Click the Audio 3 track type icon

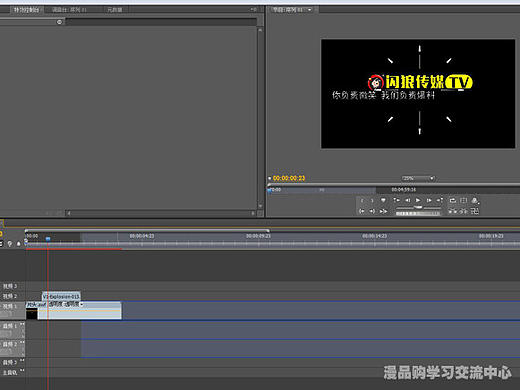22,361
